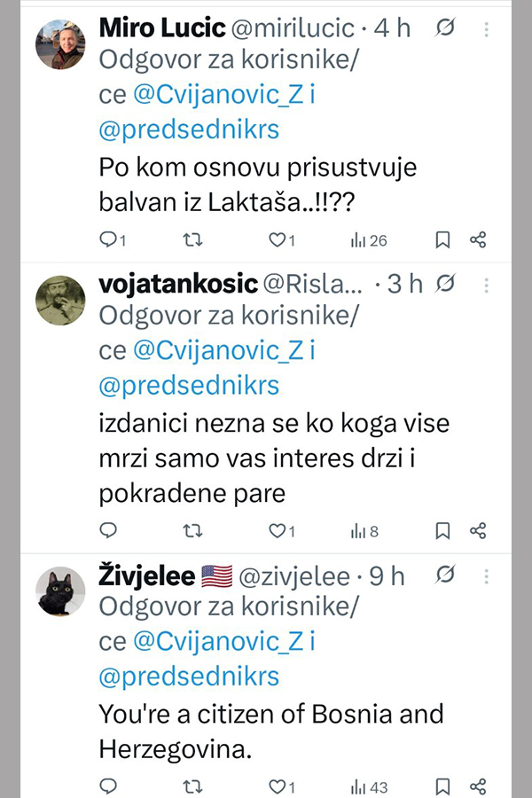Open Živjelee's black cat avatar
532x798 pixels.
(x=60, y=591)
